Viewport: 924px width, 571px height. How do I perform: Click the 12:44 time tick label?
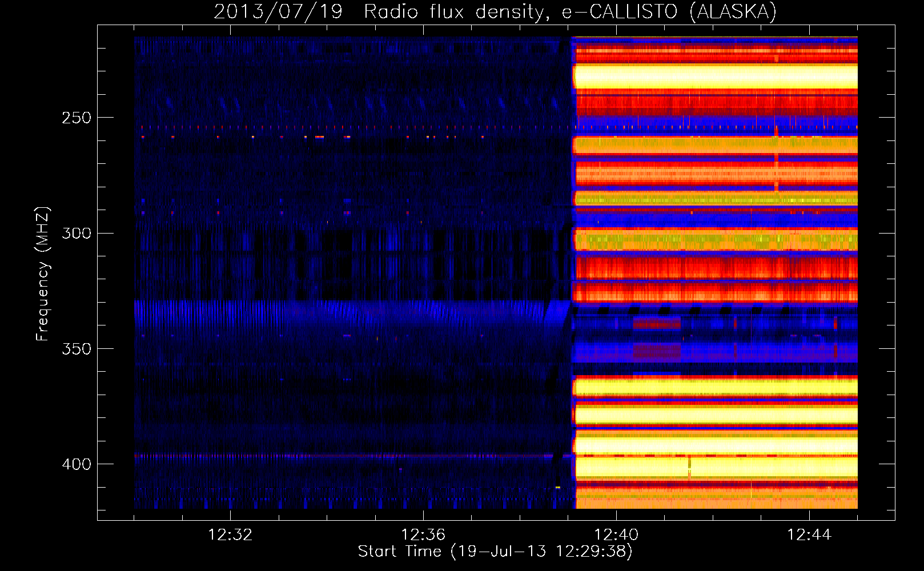pyautogui.click(x=809, y=535)
